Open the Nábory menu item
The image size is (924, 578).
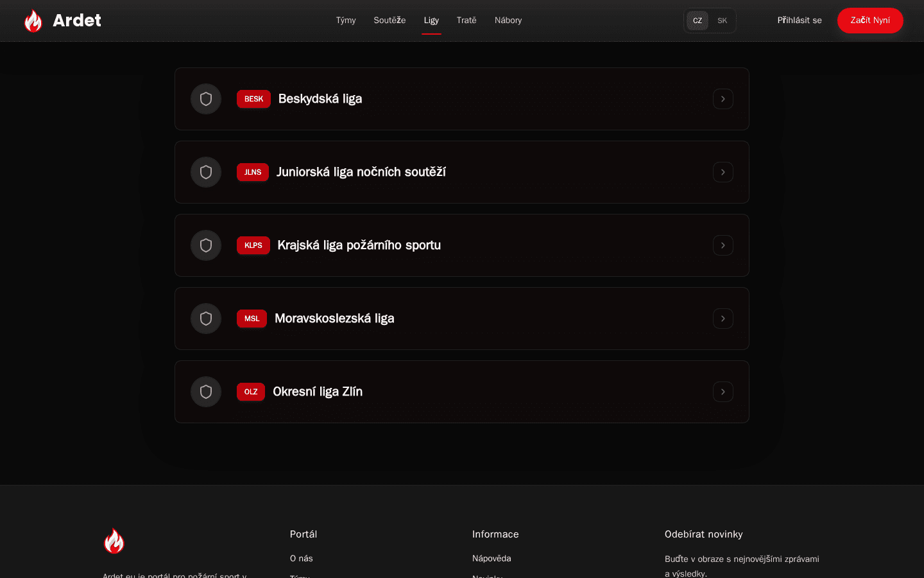[x=508, y=21]
